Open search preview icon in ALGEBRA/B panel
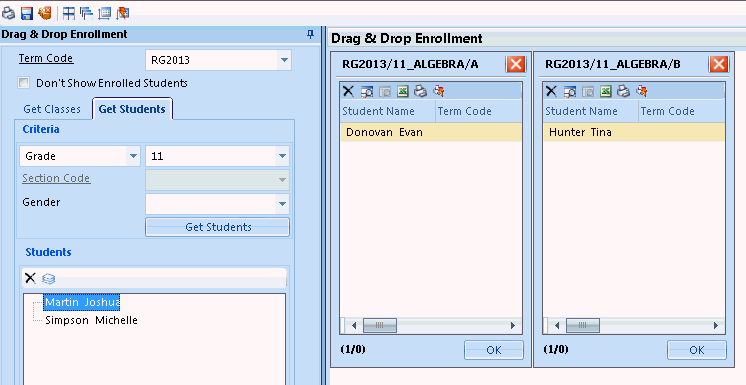Viewport: 746px width, 385px height. coord(569,91)
